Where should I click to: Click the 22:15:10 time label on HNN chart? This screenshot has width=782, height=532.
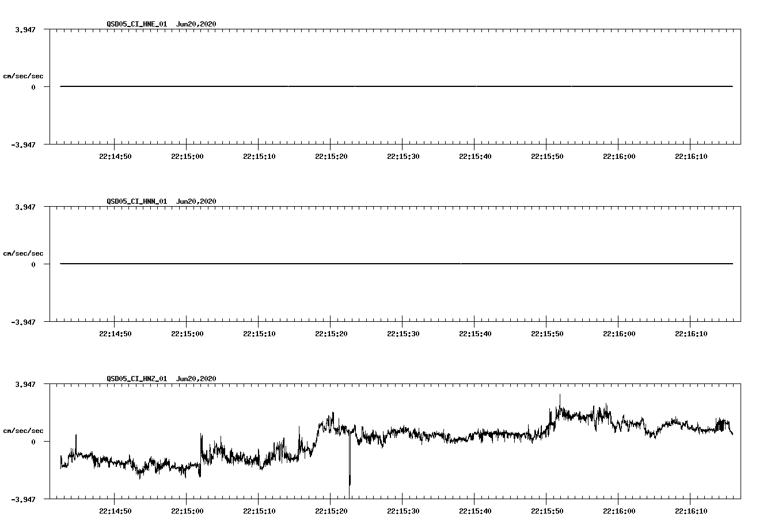pos(259,334)
